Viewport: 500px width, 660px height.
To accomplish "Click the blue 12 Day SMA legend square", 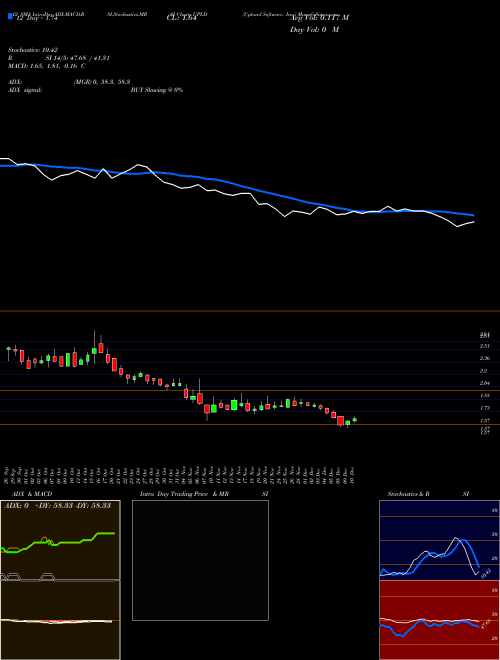I will click(10, 16).
